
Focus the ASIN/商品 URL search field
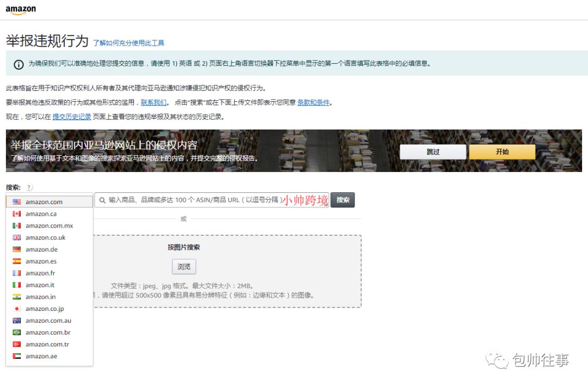click(211, 200)
